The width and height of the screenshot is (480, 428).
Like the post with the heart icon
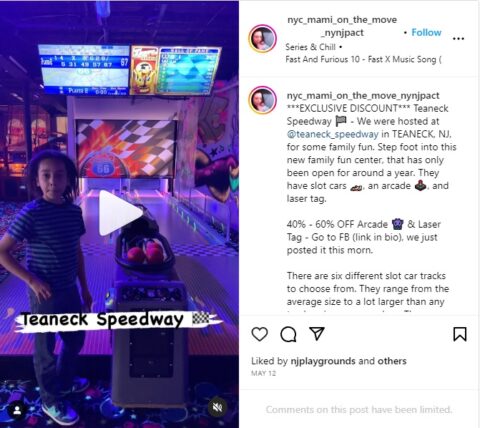pyautogui.click(x=259, y=334)
